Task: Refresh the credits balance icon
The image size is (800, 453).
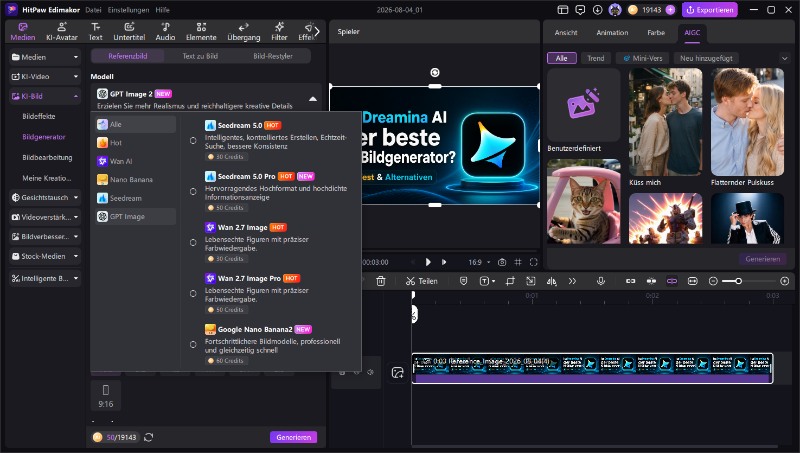Action: pyautogui.click(x=148, y=437)
